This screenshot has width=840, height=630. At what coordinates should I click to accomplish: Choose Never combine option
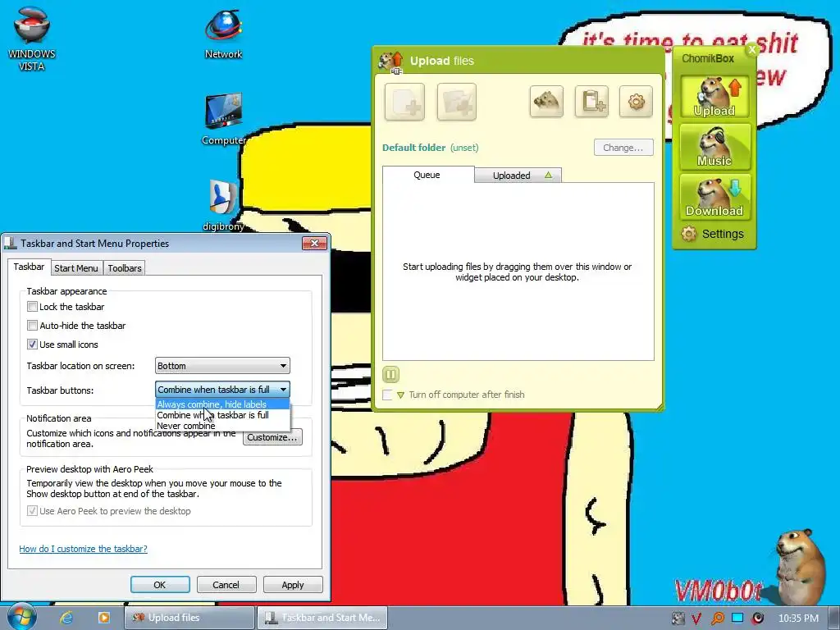tap(222, 426)
